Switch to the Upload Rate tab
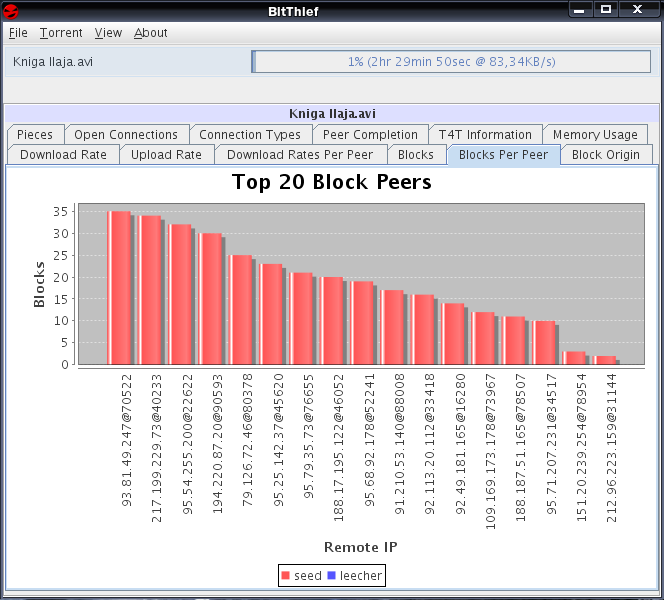 pyautogui.click(x=166, y=155)
